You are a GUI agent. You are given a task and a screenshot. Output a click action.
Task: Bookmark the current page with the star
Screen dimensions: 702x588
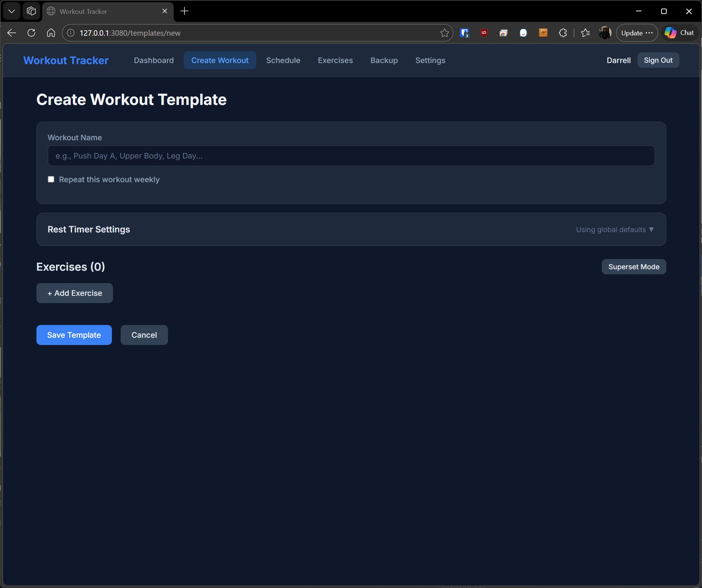pos(445,33)
